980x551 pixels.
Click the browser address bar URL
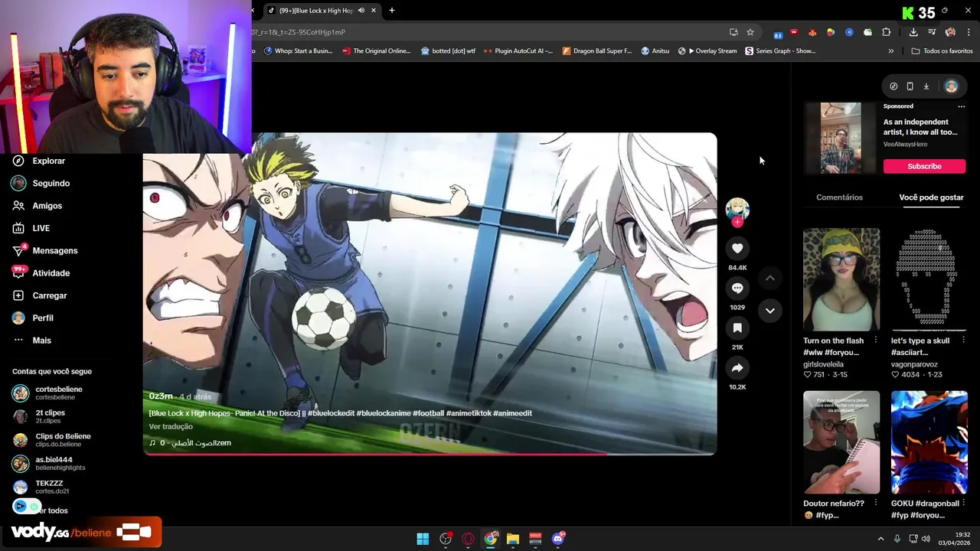coord(299,32)
